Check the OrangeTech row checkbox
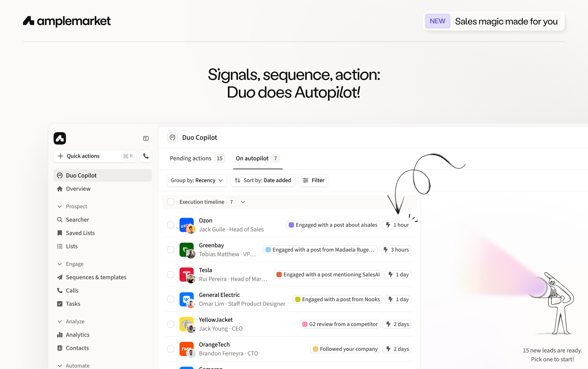Image resolution: width=588 pixels, height=369 pixels. pyautogui.click(x=171, y=349)
